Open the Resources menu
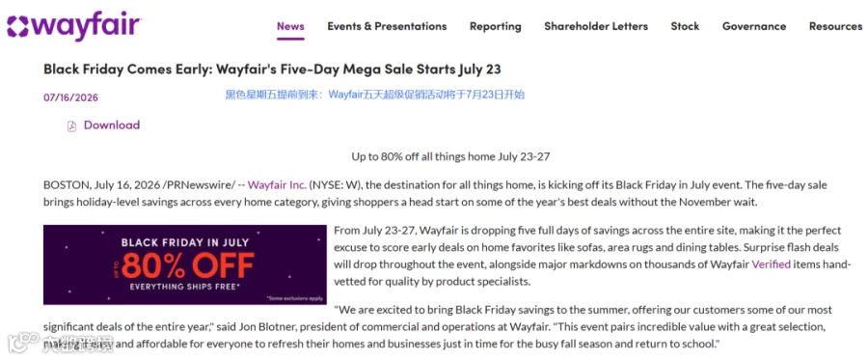 (x=836, y=26)
